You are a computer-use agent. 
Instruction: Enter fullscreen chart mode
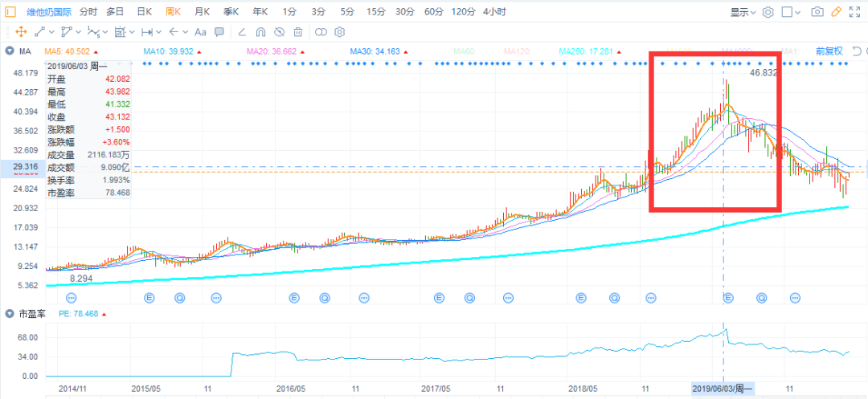[856, 12]
